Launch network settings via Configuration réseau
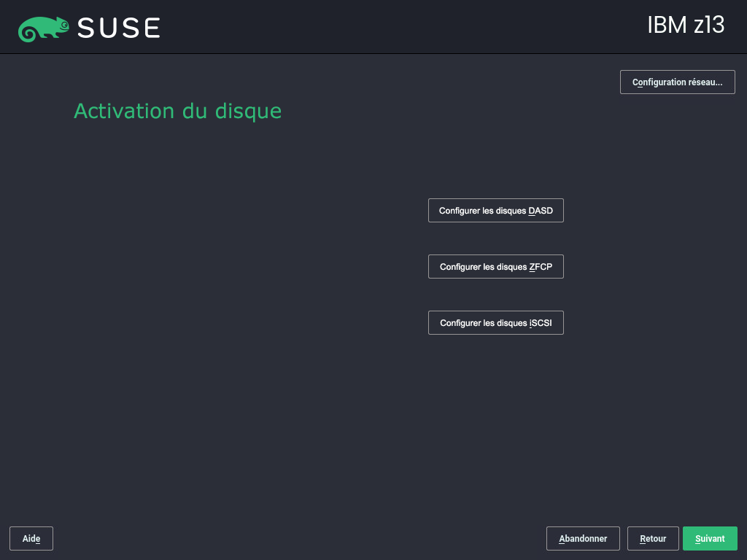This screenshot has width=747, height=560. [x=677, y=82]
